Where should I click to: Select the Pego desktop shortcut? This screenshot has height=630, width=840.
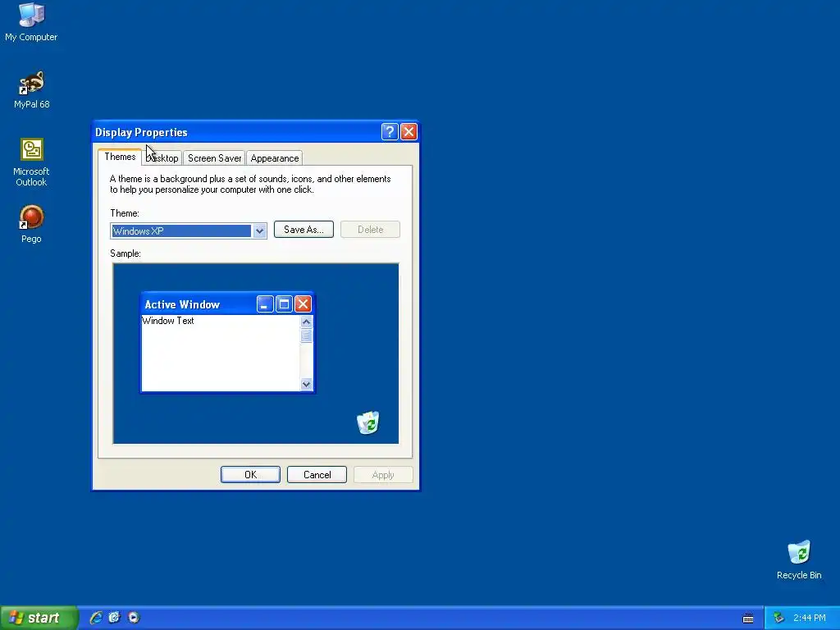[x=31, y=224]
